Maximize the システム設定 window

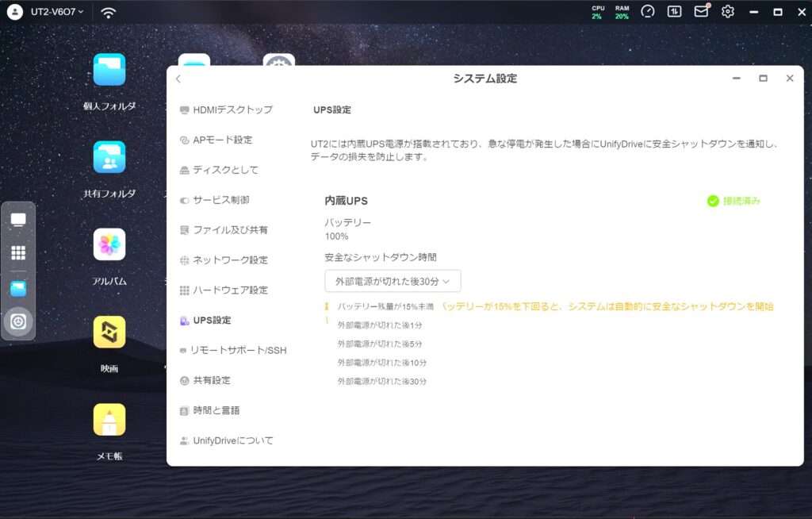[x=763, y=79]
